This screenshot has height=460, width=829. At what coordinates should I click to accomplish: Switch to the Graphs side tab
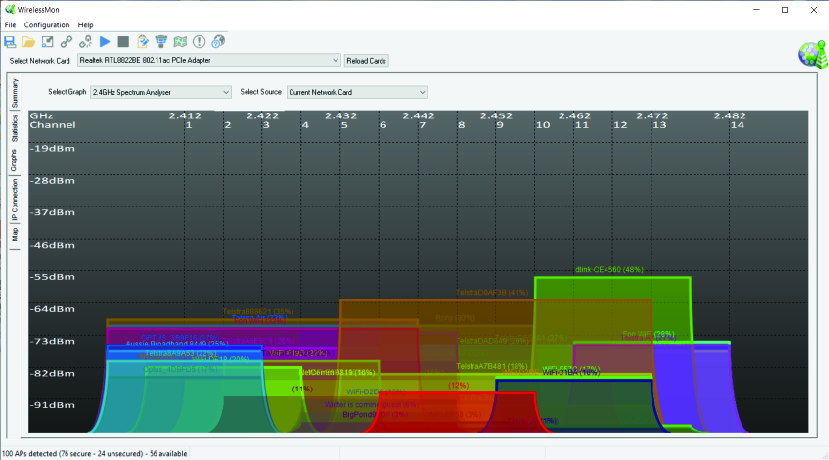coord(15,160)
